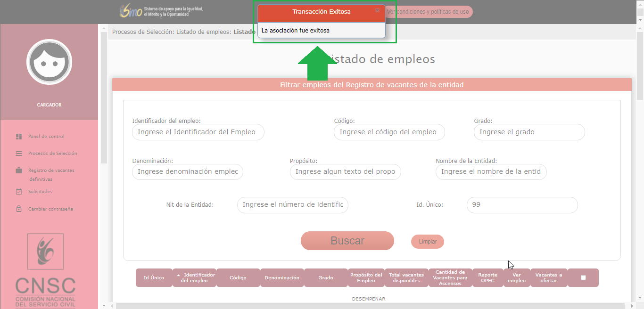Click the SIMO logo in header
This screenshot has height=309, width=644.
click(x=131, y=11)
